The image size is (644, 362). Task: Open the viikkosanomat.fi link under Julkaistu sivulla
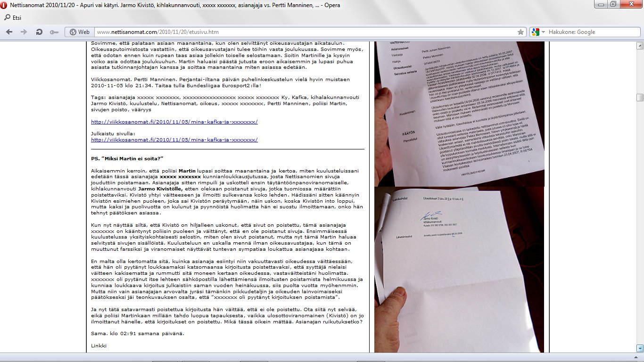[x=174, y=140]
